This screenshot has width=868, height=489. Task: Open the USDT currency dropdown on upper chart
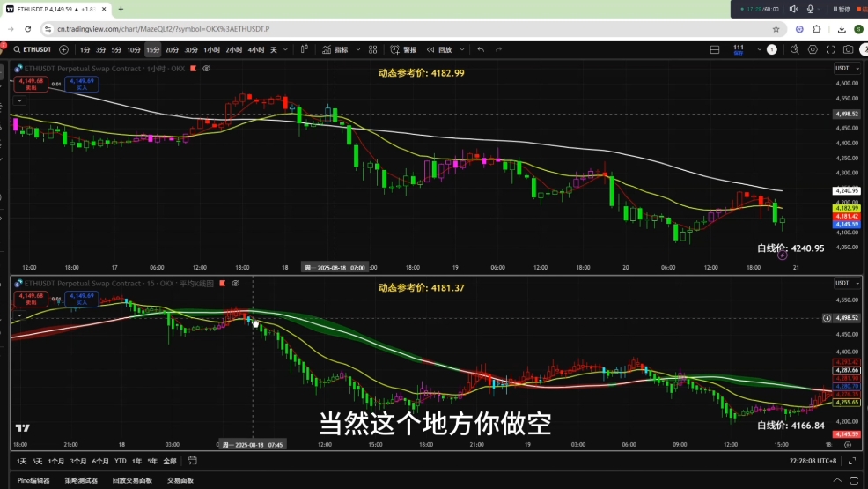pyautogui.click(x=846, y=68)
